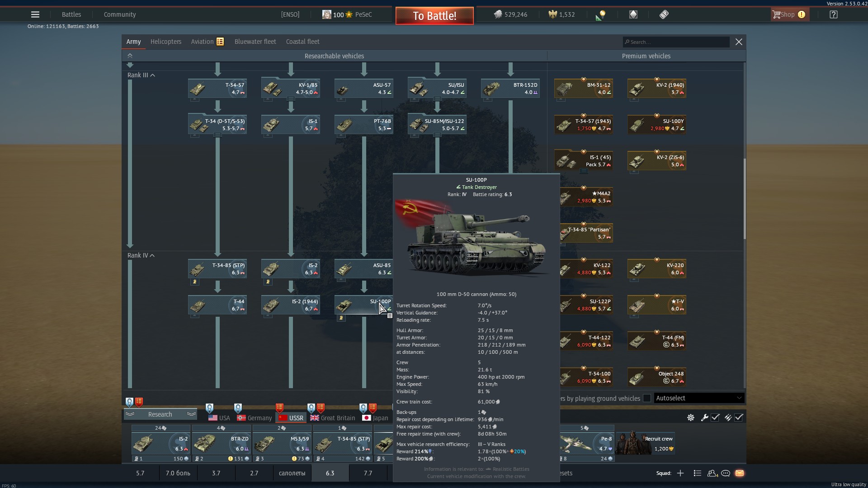Enable the playing ground vehicles checkbox

647,398
